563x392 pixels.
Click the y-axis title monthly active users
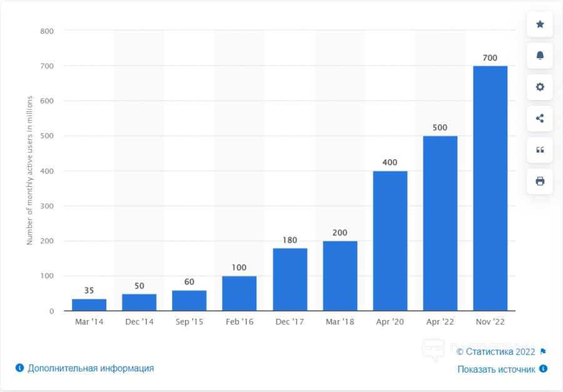coord(29,171)
